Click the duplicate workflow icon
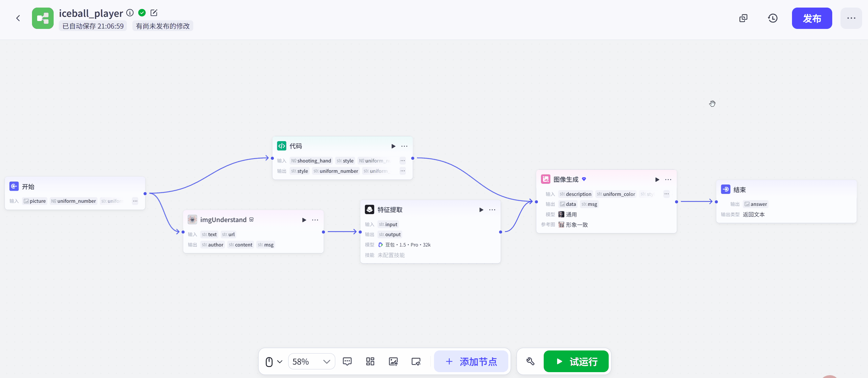 pos(743,18)
